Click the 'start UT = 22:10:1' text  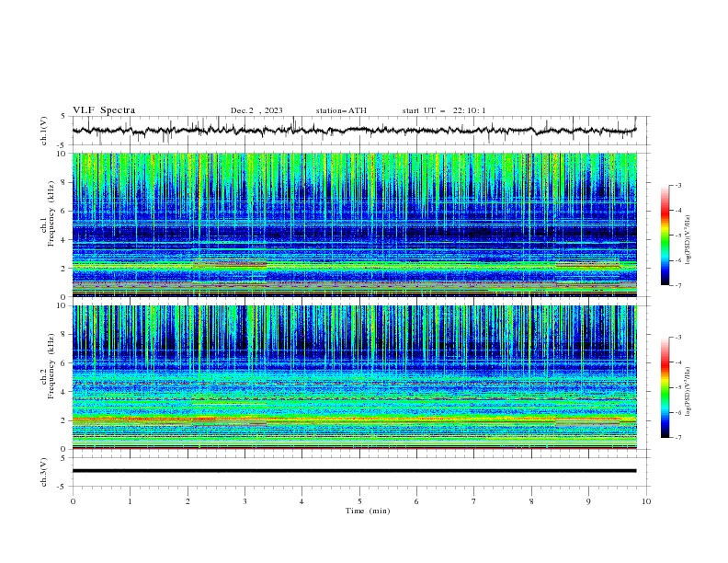[444, 110]
